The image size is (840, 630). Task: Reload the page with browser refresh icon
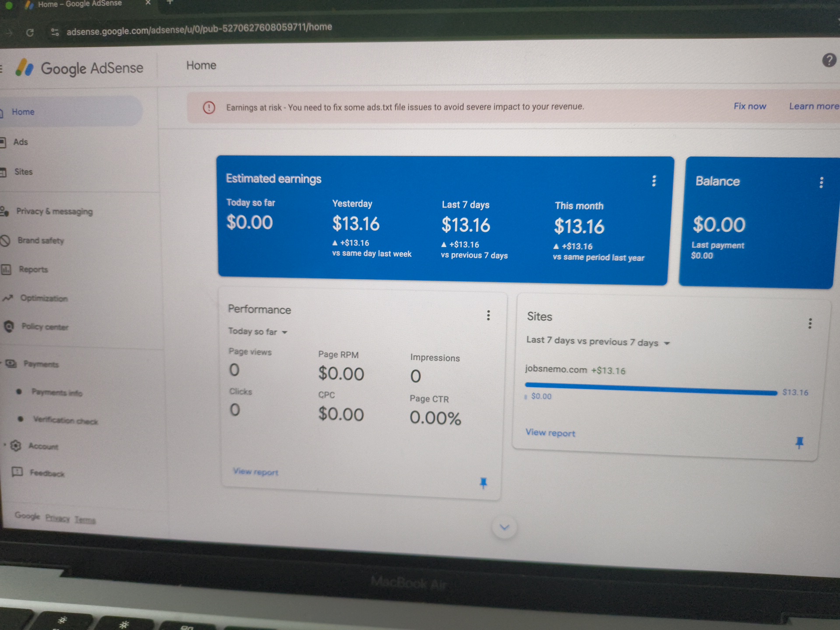[x=30, y=32]
